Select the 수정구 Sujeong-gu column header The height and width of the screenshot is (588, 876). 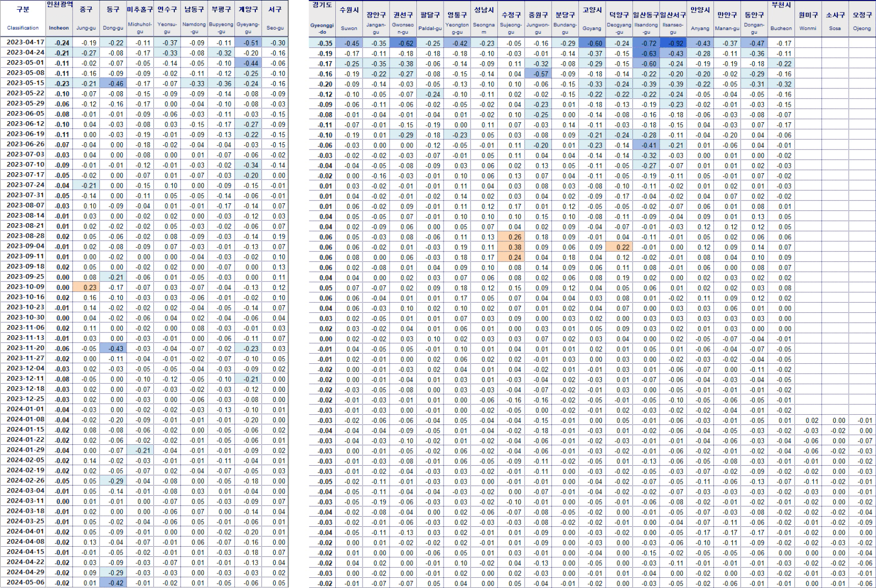tap(511, 18)
